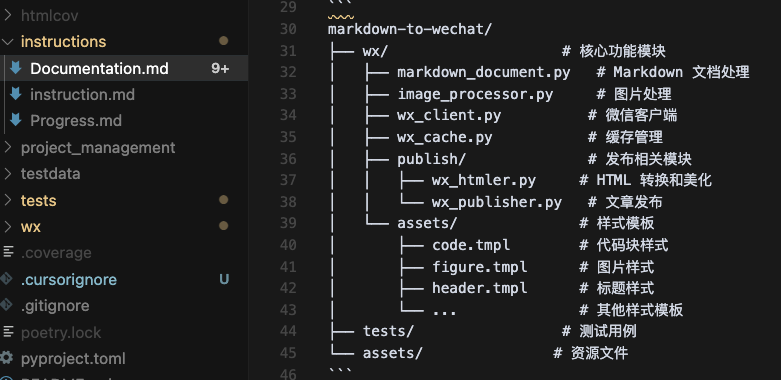781x380 pixels.
Task: Open Documentation.md in the explorer
Action: click(99, 68)
